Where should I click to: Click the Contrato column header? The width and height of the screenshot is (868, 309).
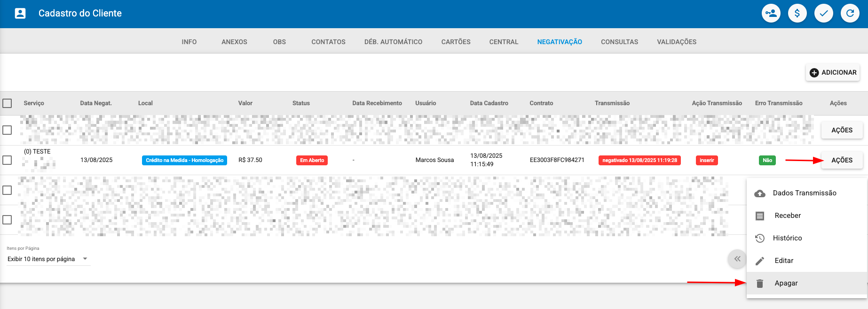tap(541, 103)
